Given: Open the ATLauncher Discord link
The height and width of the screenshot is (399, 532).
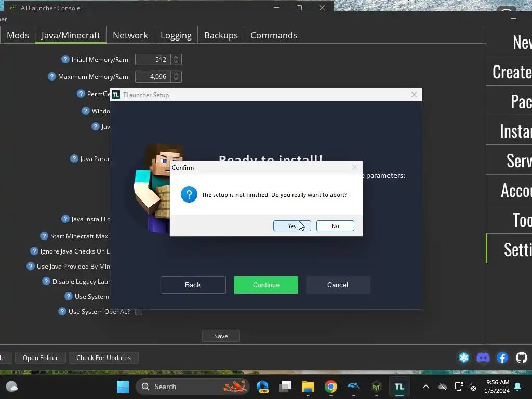Looking at the screenshot, I should (x=483, y=357).
